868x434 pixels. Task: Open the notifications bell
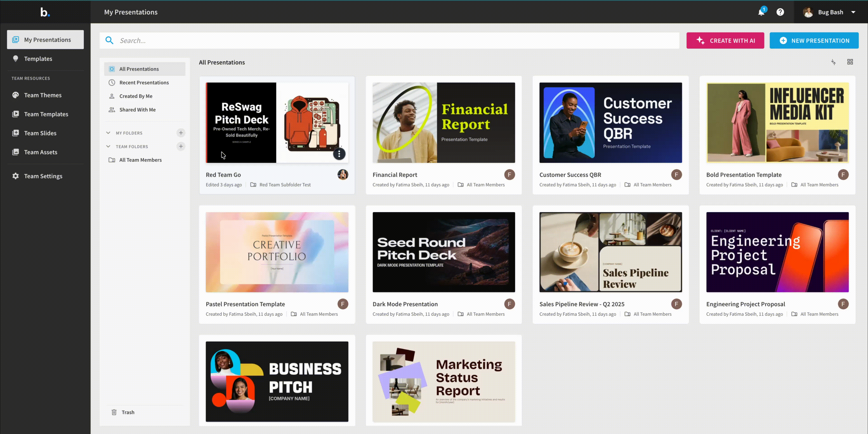(x=761, y=12)
